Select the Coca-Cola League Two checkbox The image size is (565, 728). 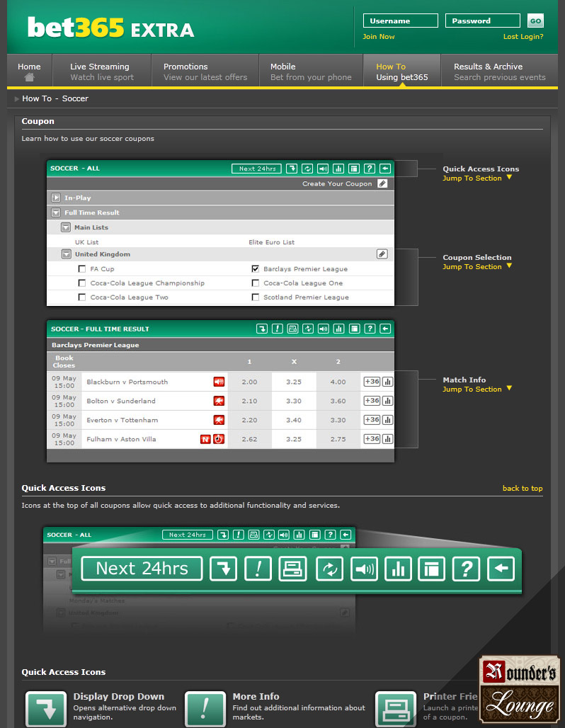tap(82, 297)
